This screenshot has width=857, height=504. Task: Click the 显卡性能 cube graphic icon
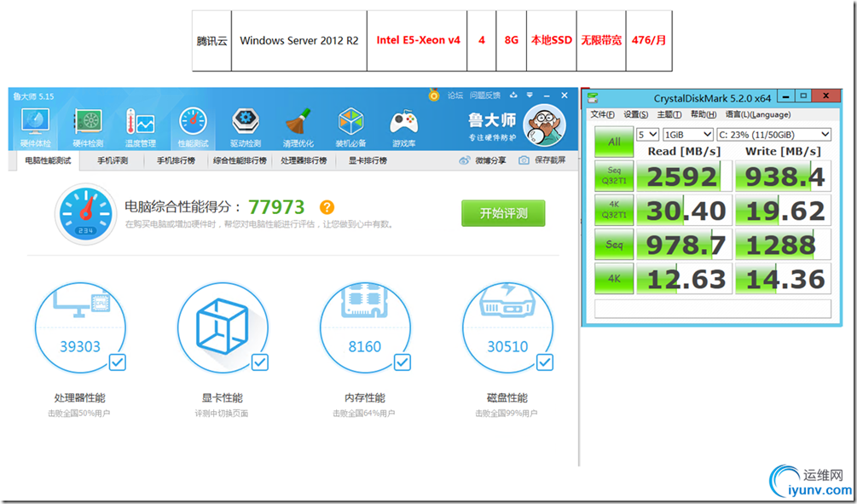click(x=223, y=327)
